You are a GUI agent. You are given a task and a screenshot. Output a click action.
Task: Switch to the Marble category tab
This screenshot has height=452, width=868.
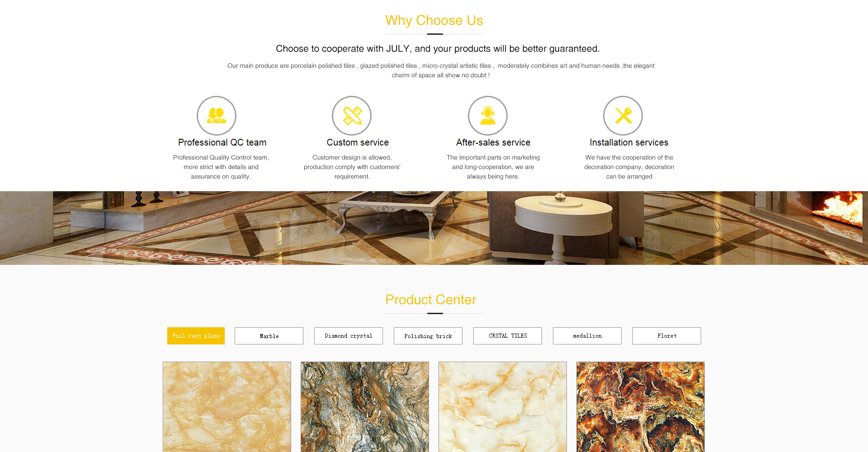(269, 336)
